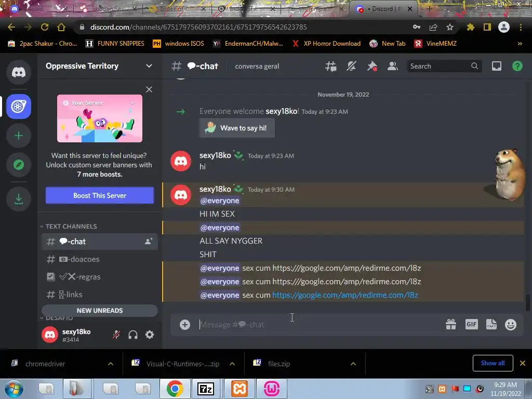The height and width of the screenshot is (399, 532).
Task: Select the chat channel in sidebar
Action: (100, 242)
